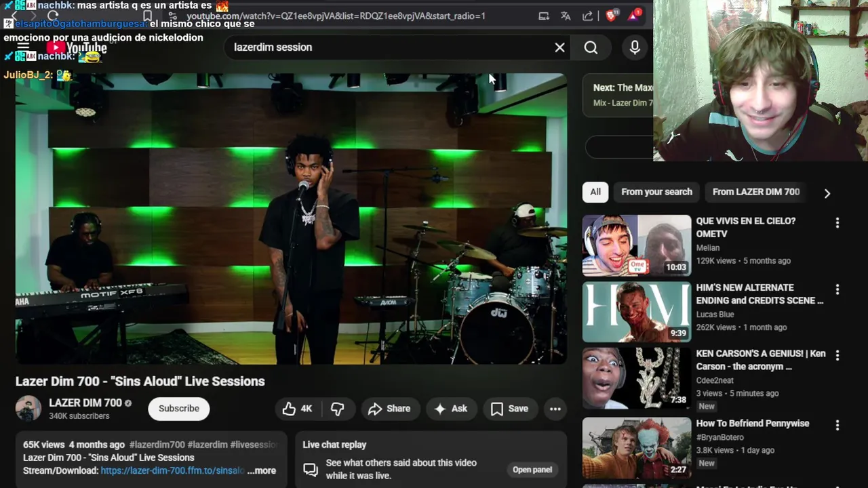Click the verified badge beside LAZER DIM 700
Viewport: 868px width, 488px height.
[128, 403]
